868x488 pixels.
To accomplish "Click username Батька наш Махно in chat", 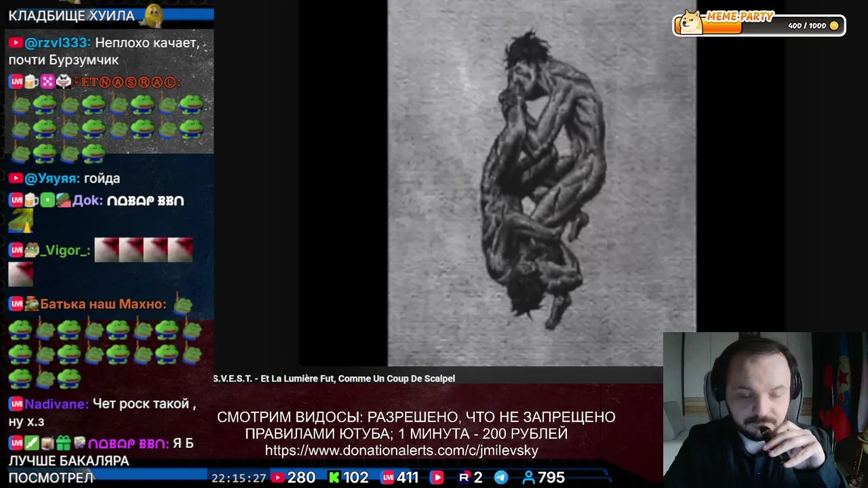I will coord(103,304).
